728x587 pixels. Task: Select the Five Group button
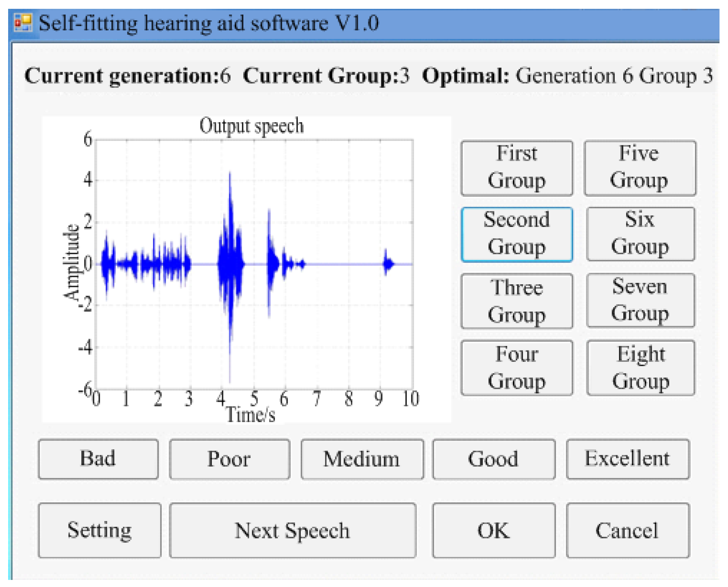639,168
